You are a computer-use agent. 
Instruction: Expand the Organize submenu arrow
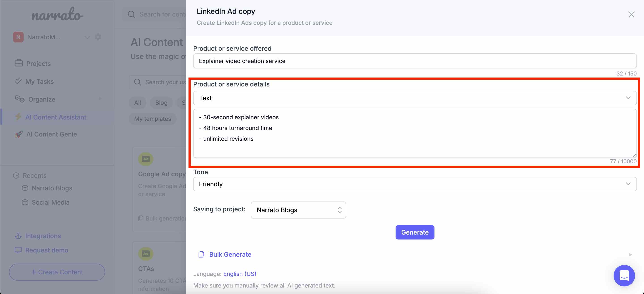click(100, 99)
